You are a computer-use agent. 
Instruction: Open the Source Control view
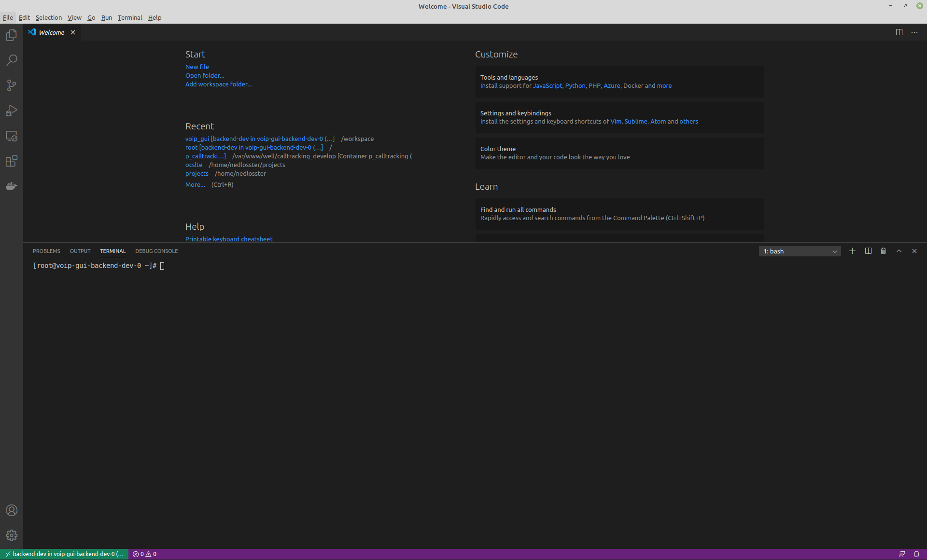(x=12, y=85)
